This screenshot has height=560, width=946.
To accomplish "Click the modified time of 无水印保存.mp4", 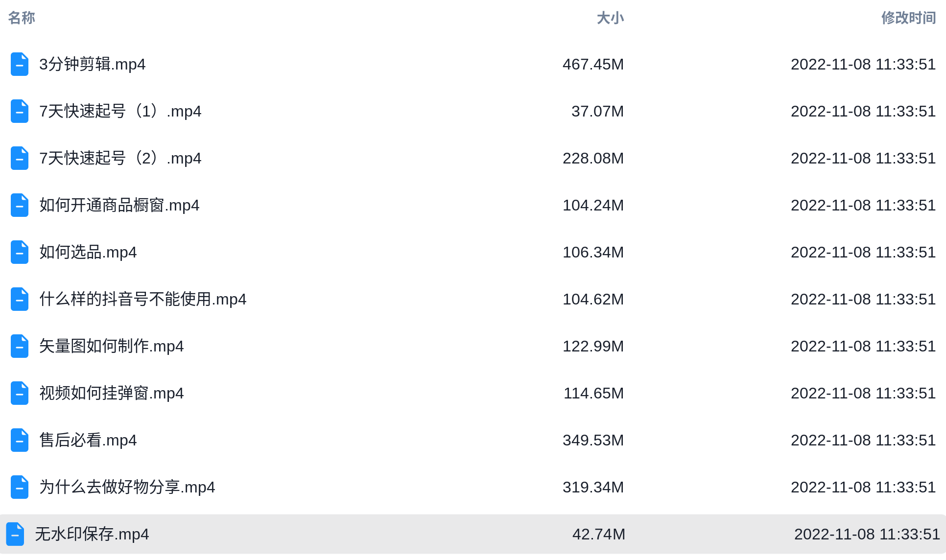I will [x=867, y=534].
